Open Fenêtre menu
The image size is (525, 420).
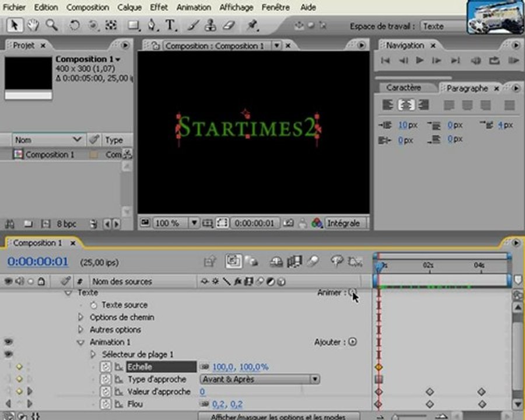(275, 7)
